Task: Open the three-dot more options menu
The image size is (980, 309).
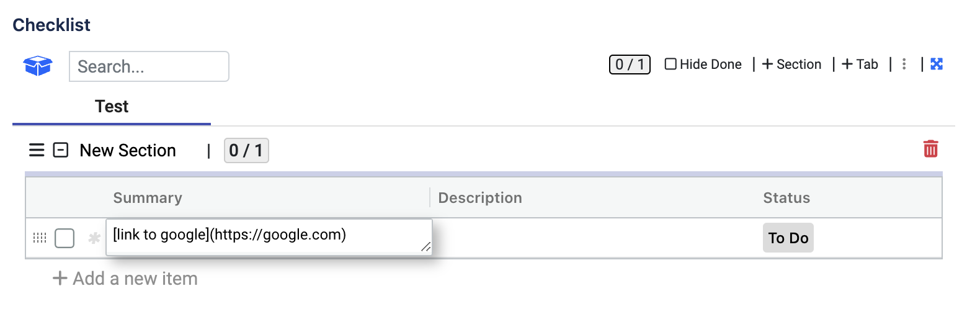Action: 904,64
